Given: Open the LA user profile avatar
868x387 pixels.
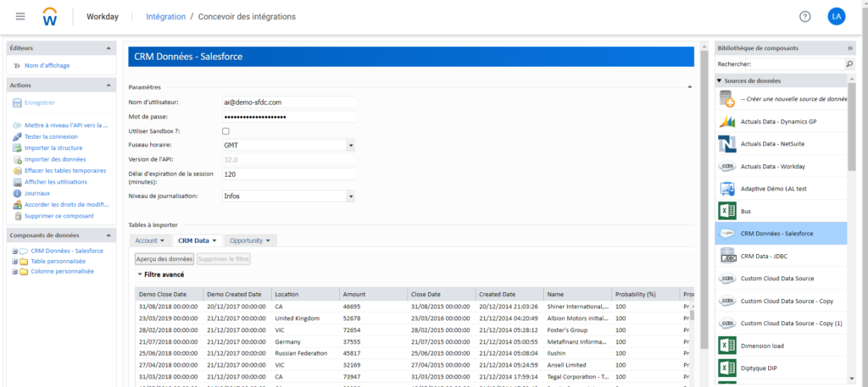Looking at the screenshot, I should [x=837, y=17].
